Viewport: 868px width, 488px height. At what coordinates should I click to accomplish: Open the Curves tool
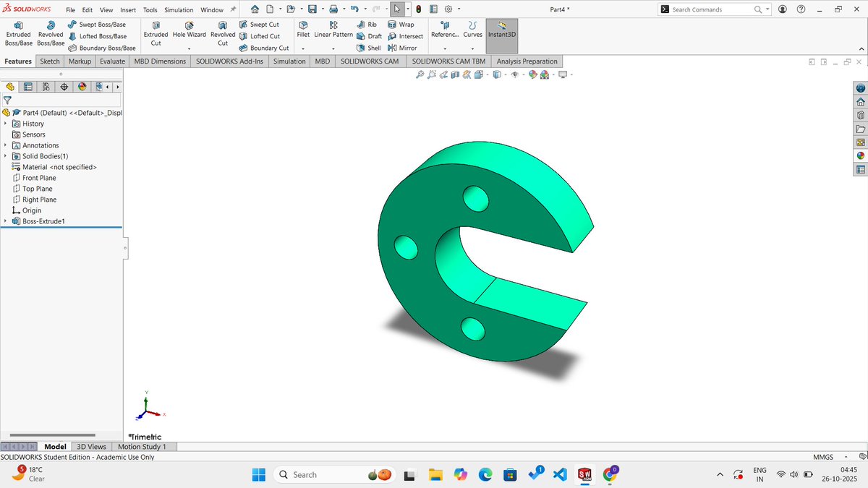click(472, 30)
